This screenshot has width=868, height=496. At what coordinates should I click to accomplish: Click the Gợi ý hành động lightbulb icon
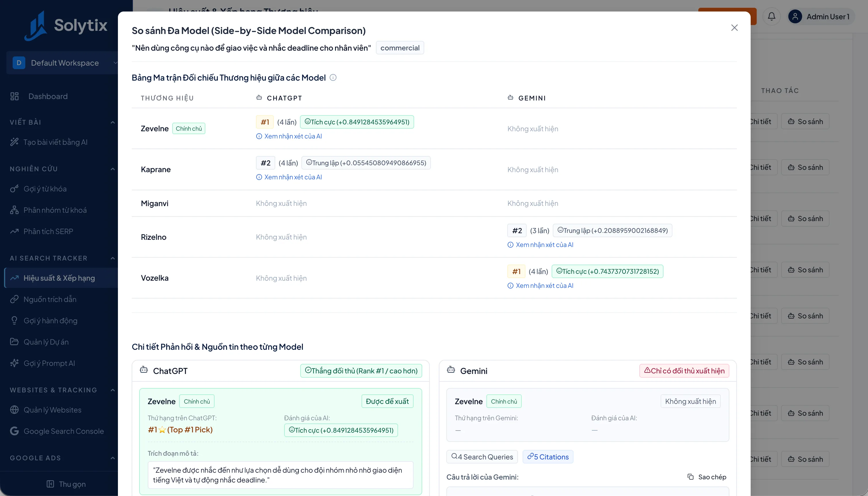(14, 321)
